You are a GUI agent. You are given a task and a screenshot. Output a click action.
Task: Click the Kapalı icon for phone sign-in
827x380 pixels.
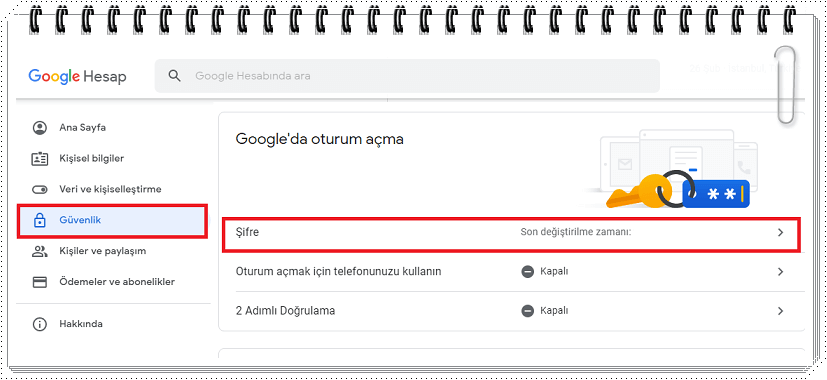[527, 272]
